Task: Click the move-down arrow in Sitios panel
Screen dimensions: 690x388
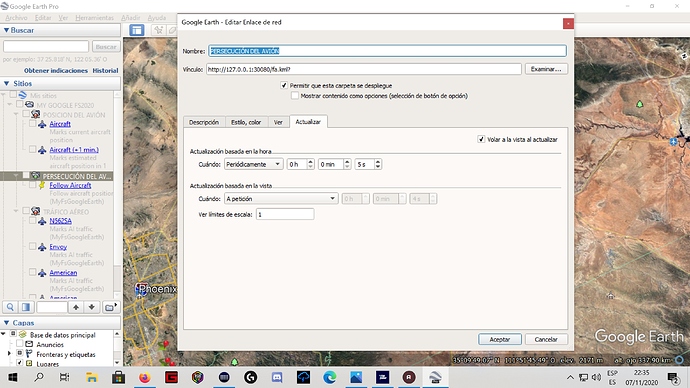Action: pyautogui.click(x=92, y=307)
